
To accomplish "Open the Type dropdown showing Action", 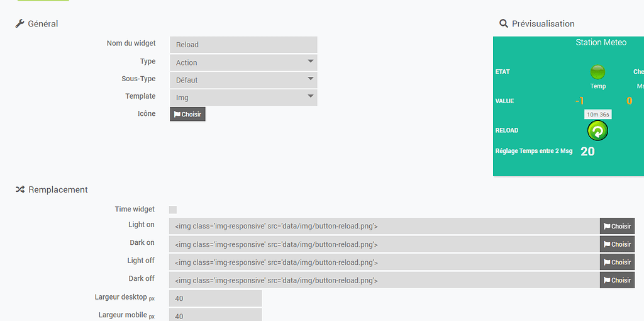I will tap(243, 62).
